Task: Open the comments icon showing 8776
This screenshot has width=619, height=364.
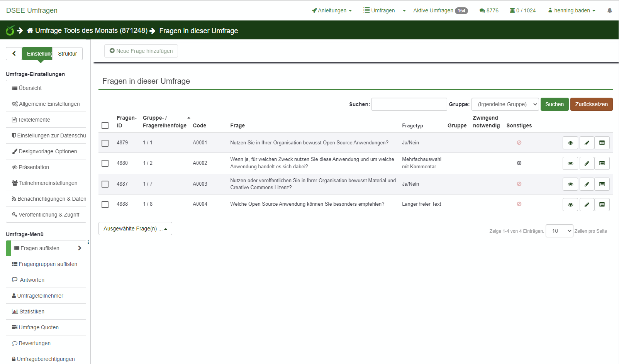Action: pos(488,10)
